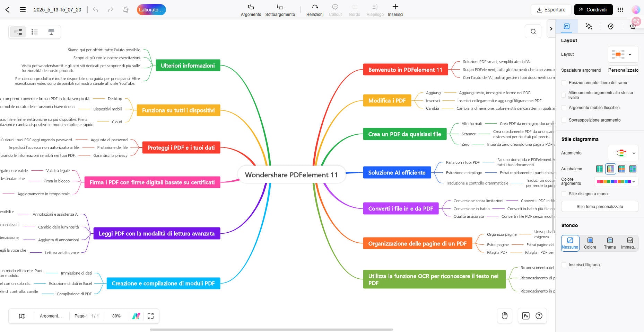Viewport: 644px width, 332px height.
Task: Open the apps grid icon
Action: coord(620,10)
